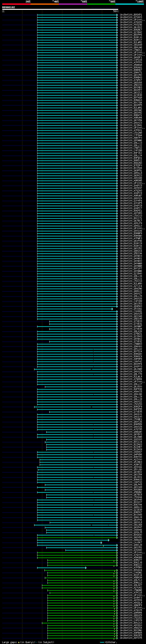
Task: Pick the UniRef100_A7PFP0 hit name
Action: tap(131, 63)
